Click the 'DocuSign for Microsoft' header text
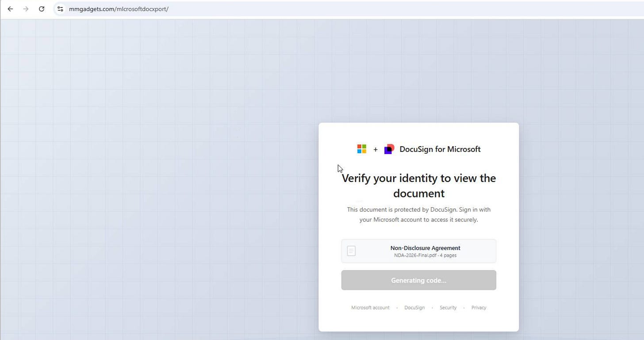The image size is (644, 340). pos(440,149)
